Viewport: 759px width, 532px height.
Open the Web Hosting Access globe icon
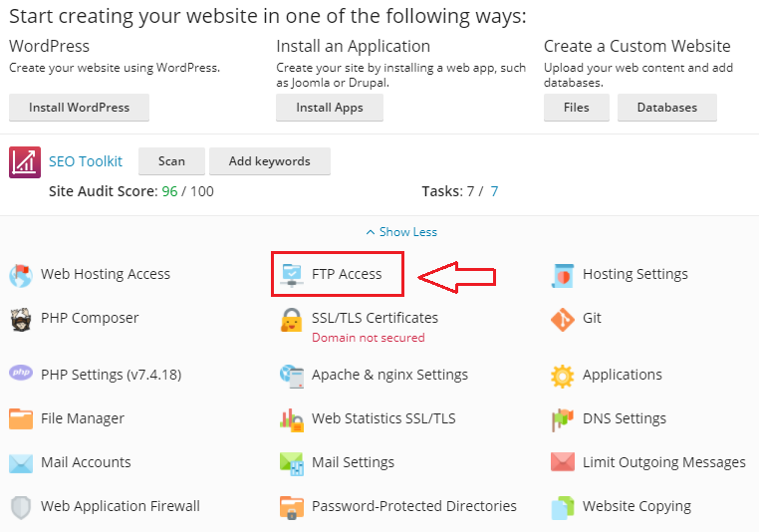[21, 275]
